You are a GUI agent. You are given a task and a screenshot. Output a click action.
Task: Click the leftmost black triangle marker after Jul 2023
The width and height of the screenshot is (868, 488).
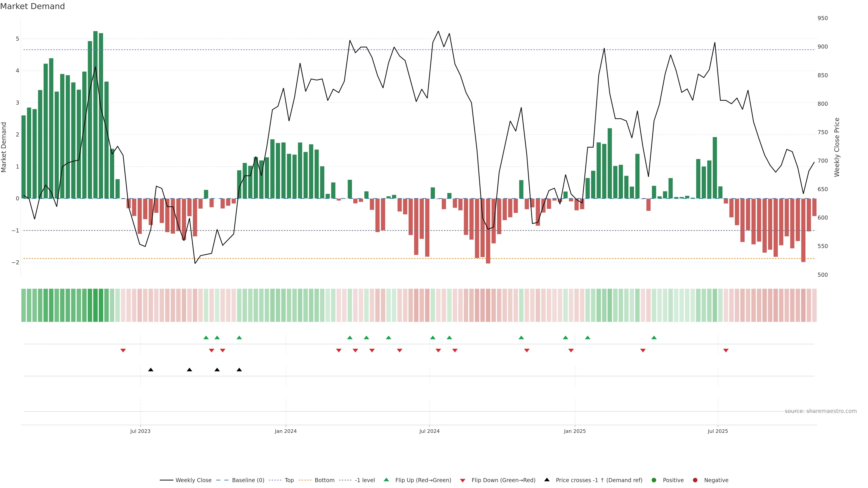point(151,370)
